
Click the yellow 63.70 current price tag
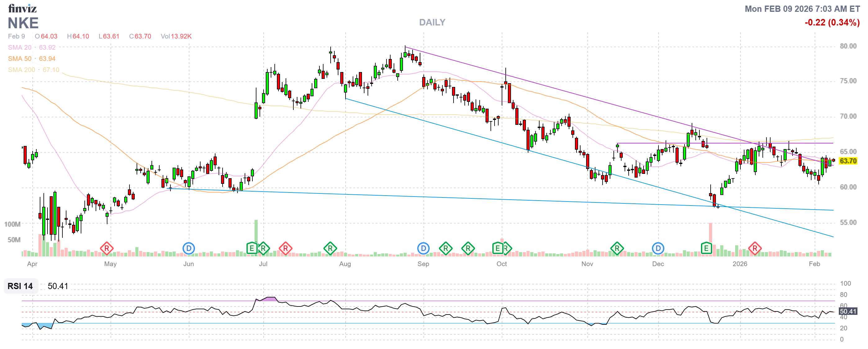[x=848, y=161]
